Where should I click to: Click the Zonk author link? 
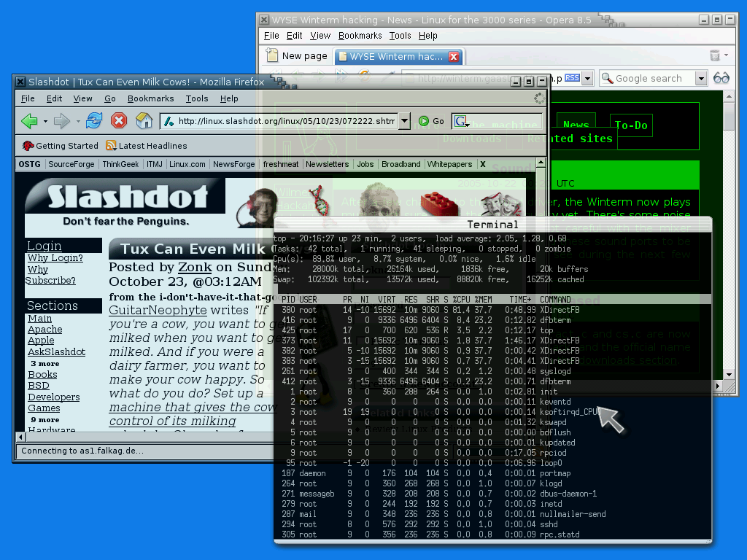pos(195,267)
